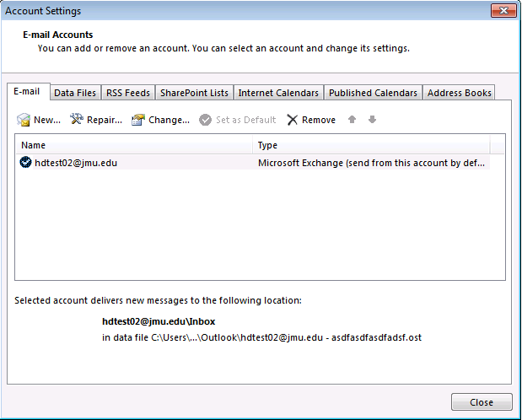
Task: Click the red X window close button
Action: (x=503, y=11)
